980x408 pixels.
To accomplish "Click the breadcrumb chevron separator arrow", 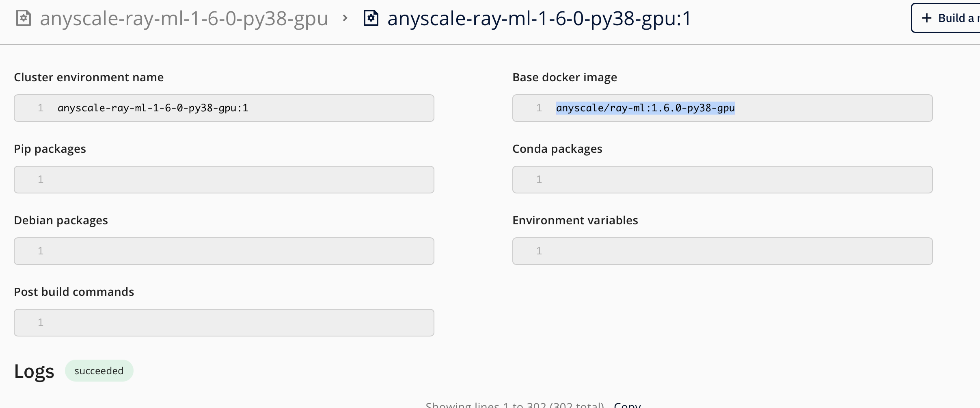I will tap(345, 18).
